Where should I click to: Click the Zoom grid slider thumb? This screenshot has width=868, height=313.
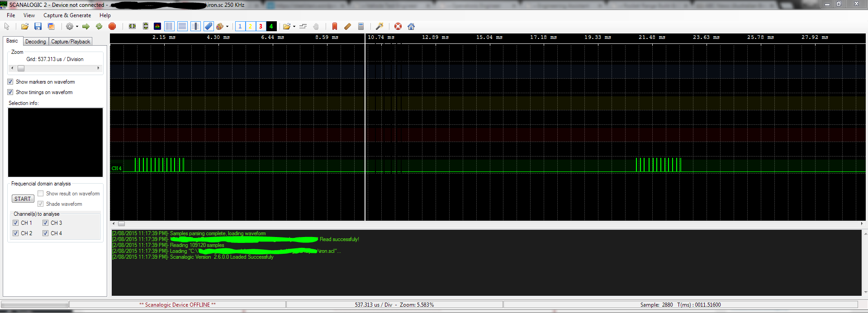click(21, 68)
